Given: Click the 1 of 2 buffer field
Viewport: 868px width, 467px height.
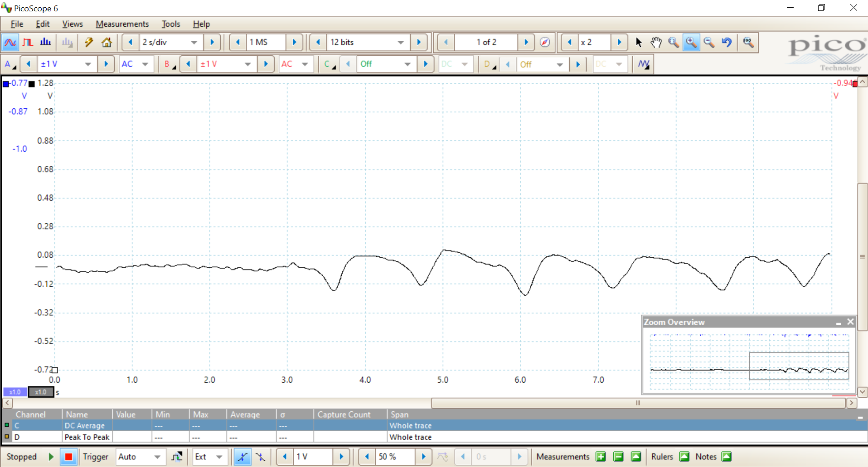Looking at the screenshot, I should tap(486, 42).
